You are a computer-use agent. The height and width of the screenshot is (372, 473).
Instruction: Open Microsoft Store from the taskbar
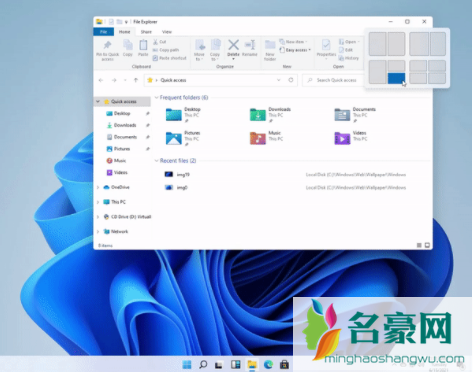284,364
